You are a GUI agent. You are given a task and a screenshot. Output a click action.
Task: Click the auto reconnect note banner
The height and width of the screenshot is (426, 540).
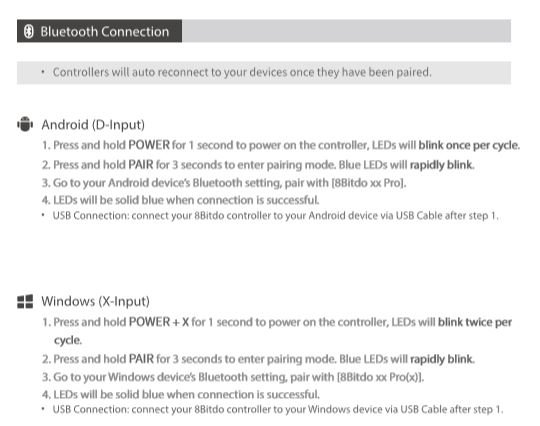[x=264, y=73]
